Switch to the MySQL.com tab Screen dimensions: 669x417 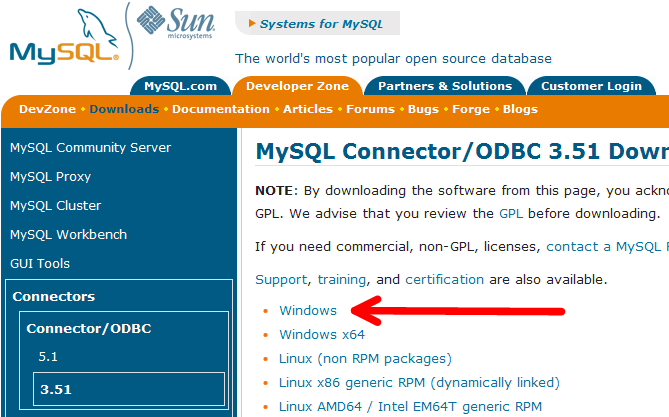[x=180, y=86]
